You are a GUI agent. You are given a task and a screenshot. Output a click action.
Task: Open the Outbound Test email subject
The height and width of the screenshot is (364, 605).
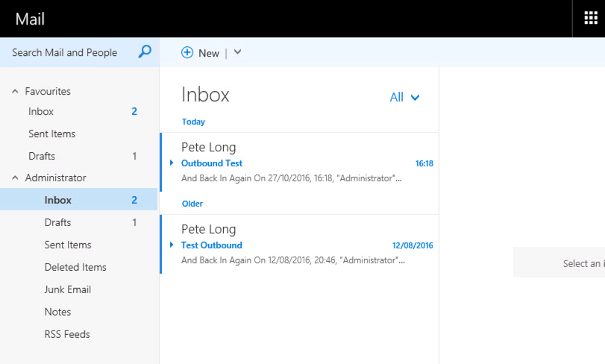[x=211, y=163]
